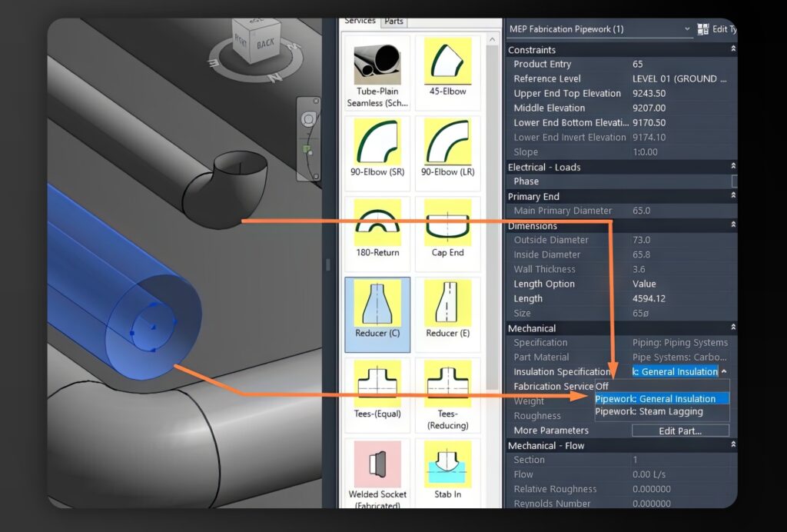The height and width of the screenshot is (532, 787).
Task: Switch to the Services tab
Action: click(x=360, y=22)
